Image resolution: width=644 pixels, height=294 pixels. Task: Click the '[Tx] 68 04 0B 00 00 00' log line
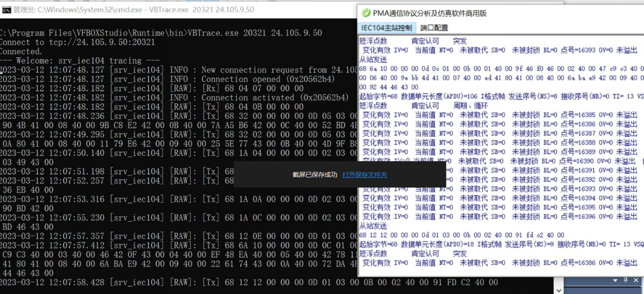(x=152, y=107)
